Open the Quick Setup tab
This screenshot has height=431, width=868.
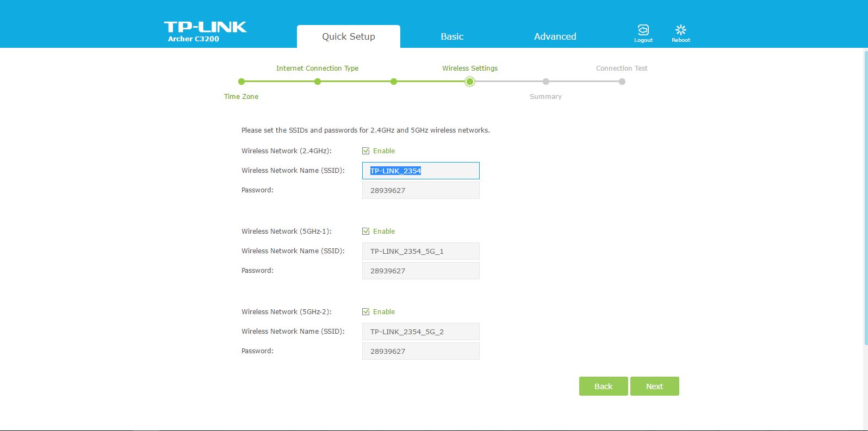tap(349, 36)
